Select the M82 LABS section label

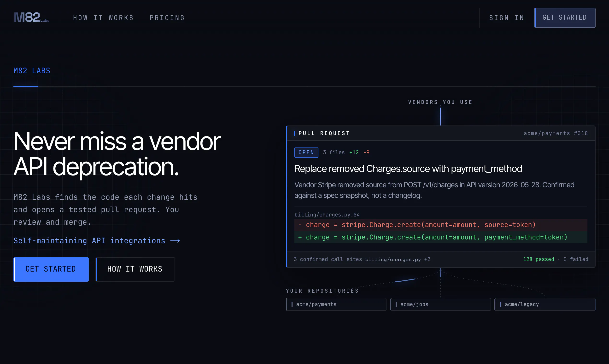32,71
